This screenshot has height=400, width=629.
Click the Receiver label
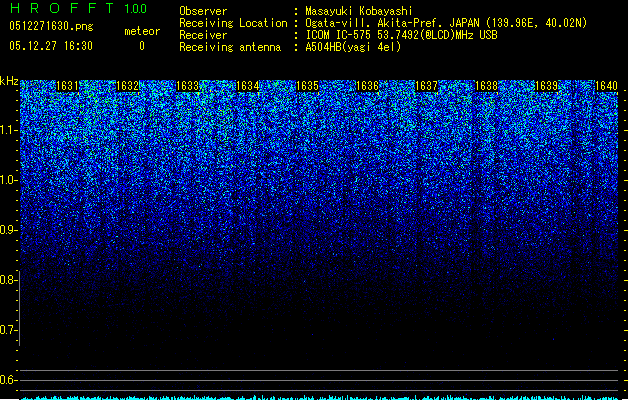point(203,35)
